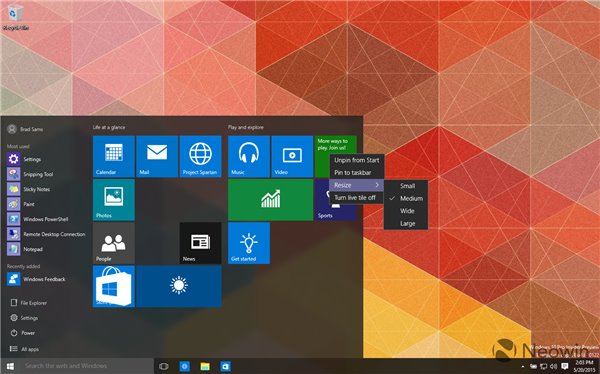600x374 pixels.
Task: Open the Music headphones tile
Action: (249, 156)
